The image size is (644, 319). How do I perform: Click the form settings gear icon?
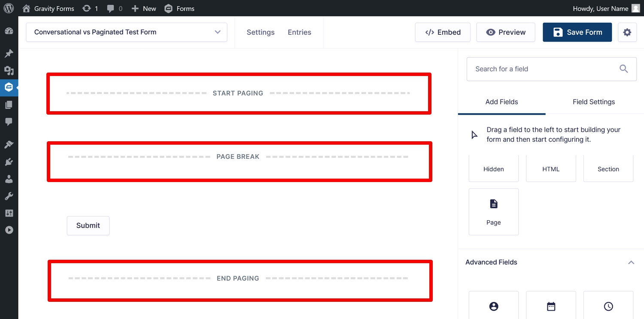[627, 32]
